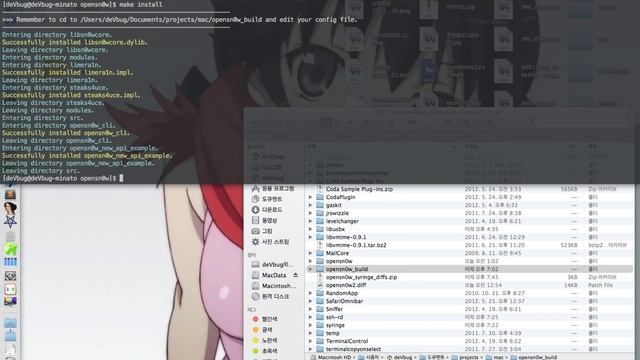Expand the RandomApp folder
The image size is (640, 360).
310,293
